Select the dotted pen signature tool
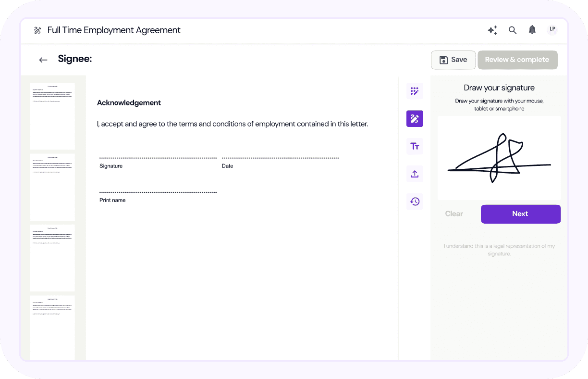This screenshot has height=379, width=588. pos(415,91)
